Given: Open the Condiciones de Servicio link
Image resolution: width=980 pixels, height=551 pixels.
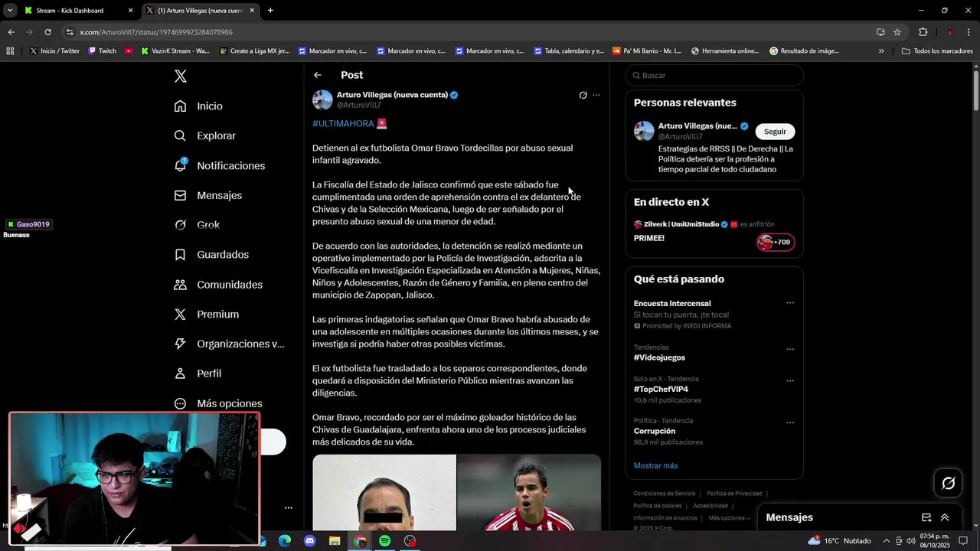Looking at the screenshot, I should (x=665, y=494).
